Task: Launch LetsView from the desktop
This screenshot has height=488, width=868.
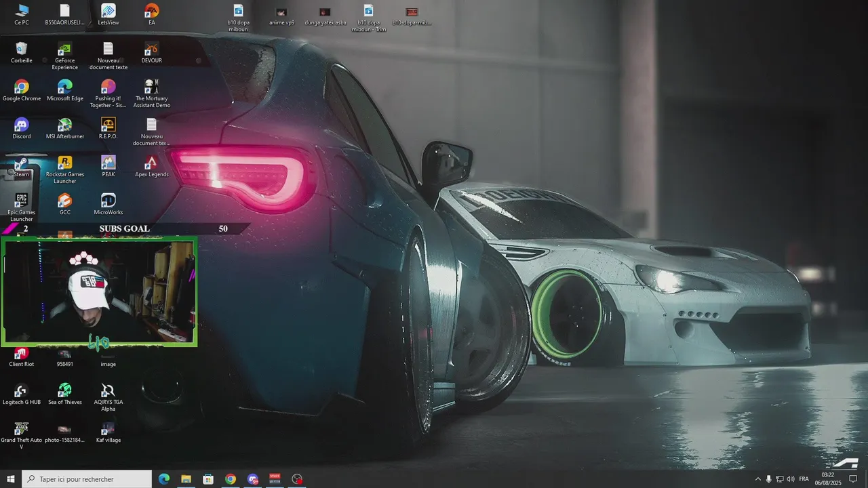Action: [x=108, y=14]
